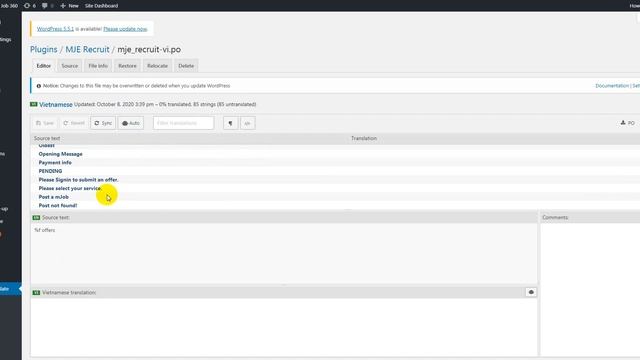The width and height of the screenshot is (640, 360).
Task: Focus the Filter translations search field
Action: pos(183,123)
